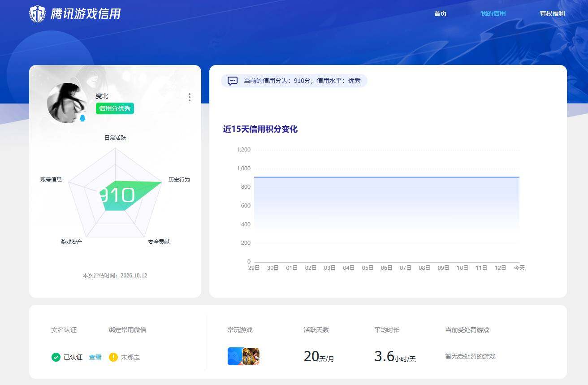Viewport: 588px width, 385px height.
Task: Click the 暂无受处罚的游戏 text
Action: pos(470,357)
